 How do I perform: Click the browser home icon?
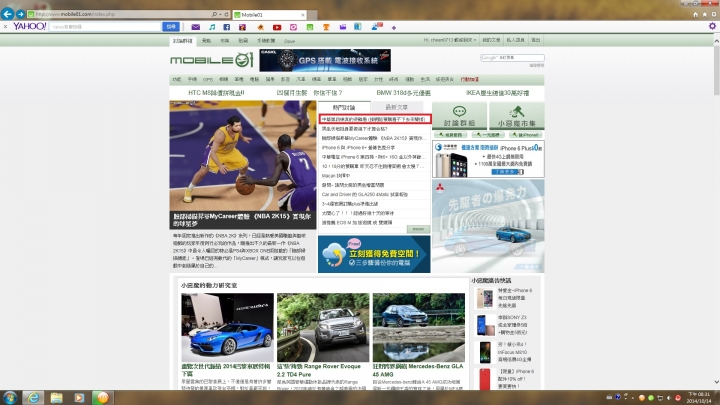tap(695, 14)
